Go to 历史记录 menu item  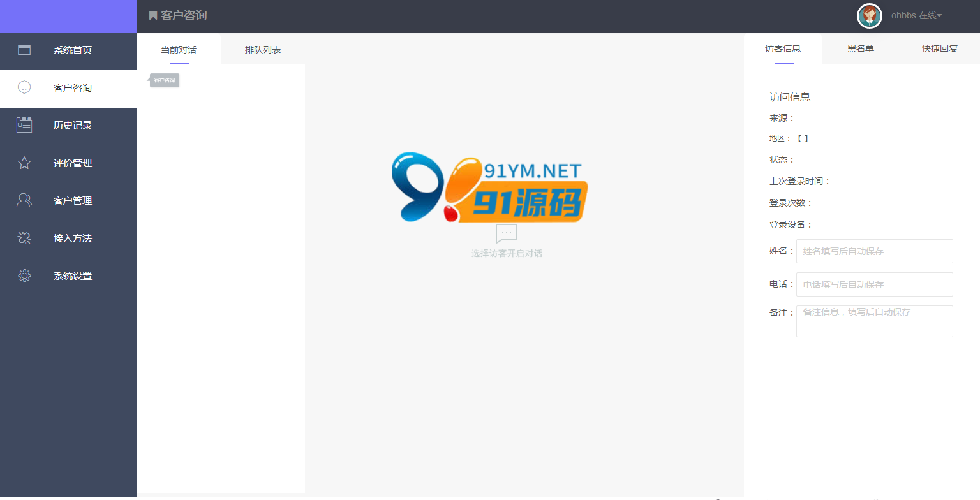[x=68, y=125]
